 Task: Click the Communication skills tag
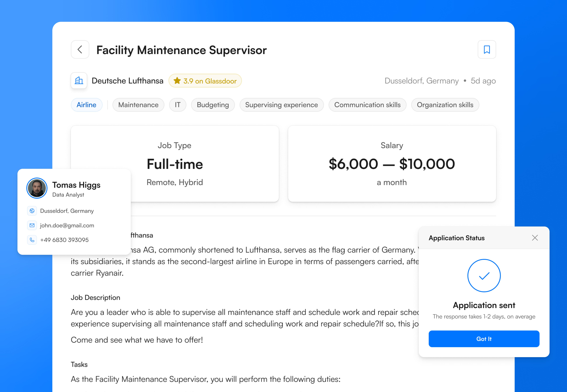tap(367, 105)
